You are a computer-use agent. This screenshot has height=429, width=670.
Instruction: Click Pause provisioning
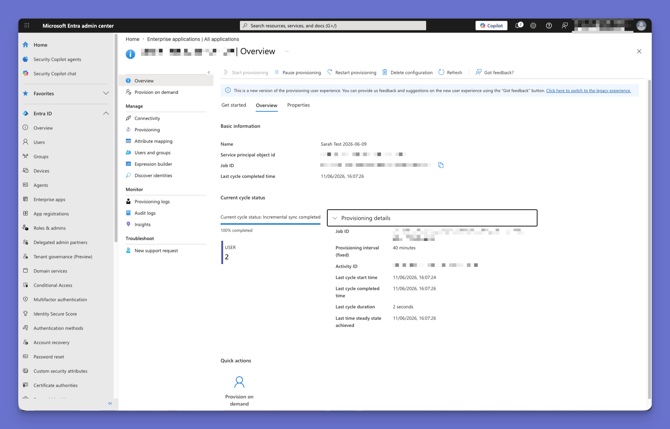pyautogui.click(x=297, y=73)
